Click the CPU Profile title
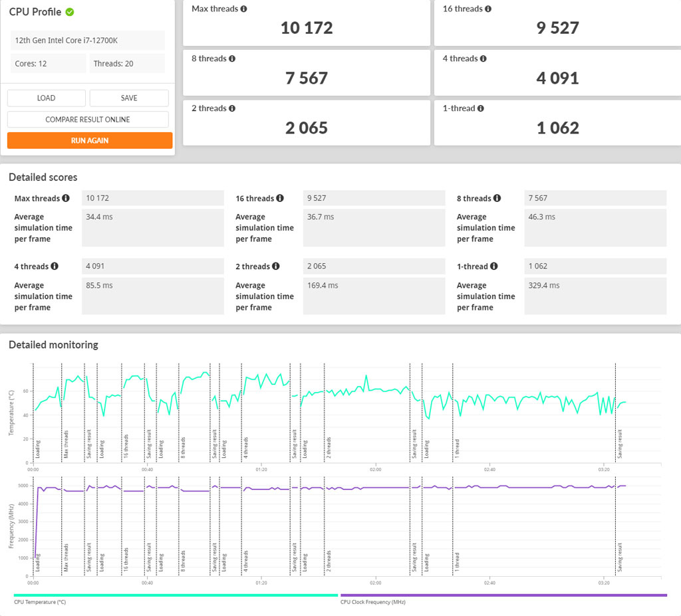This screenshot has width=681, height=616. 35,12
